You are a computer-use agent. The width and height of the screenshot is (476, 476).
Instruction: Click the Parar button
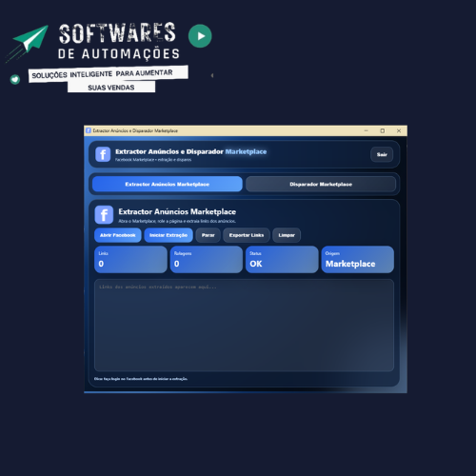point(208,235)
